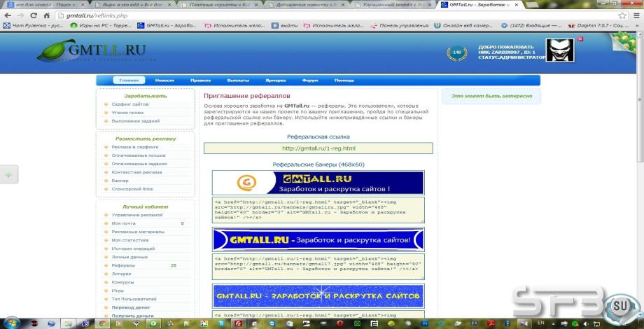The width and height of the screenshot is (644, 329).
Task: Open the Windows Start button
Action: 11,323
